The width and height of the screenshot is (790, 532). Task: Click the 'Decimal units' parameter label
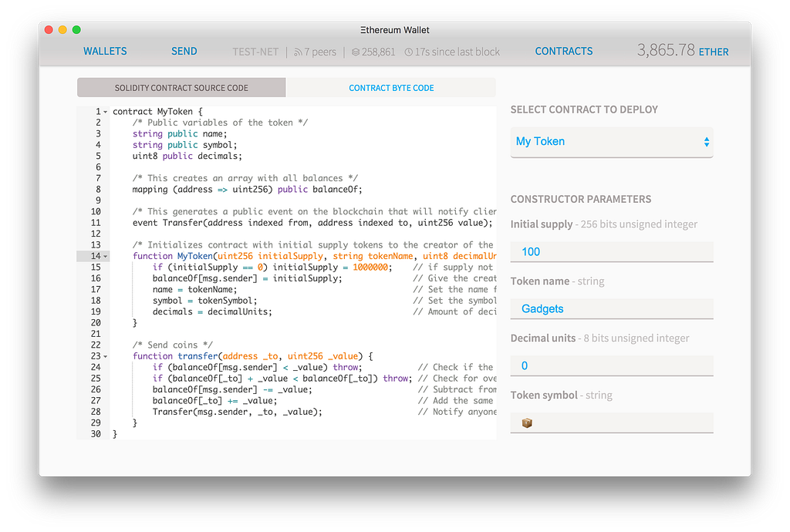tap(543, 338)
